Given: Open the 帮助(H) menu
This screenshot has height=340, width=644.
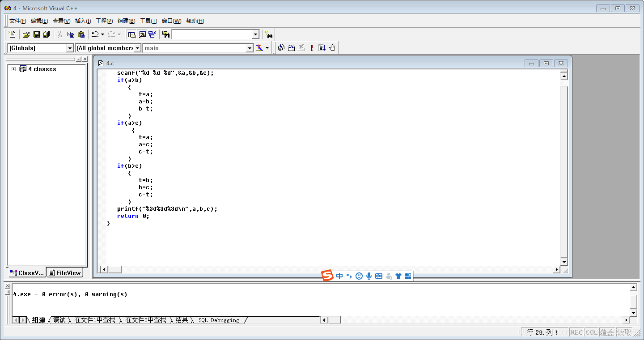Looking at the screenshot, I should [x=195, y=21].
